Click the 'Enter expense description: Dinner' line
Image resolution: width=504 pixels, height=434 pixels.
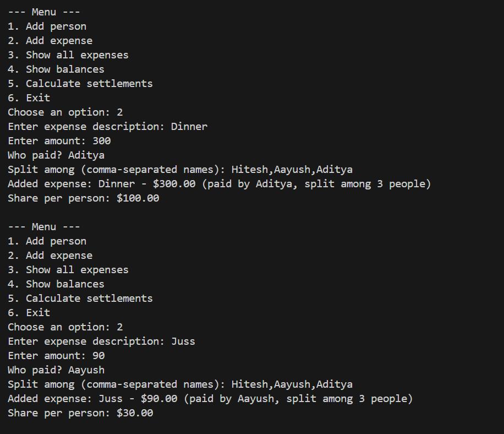(107, 127)
